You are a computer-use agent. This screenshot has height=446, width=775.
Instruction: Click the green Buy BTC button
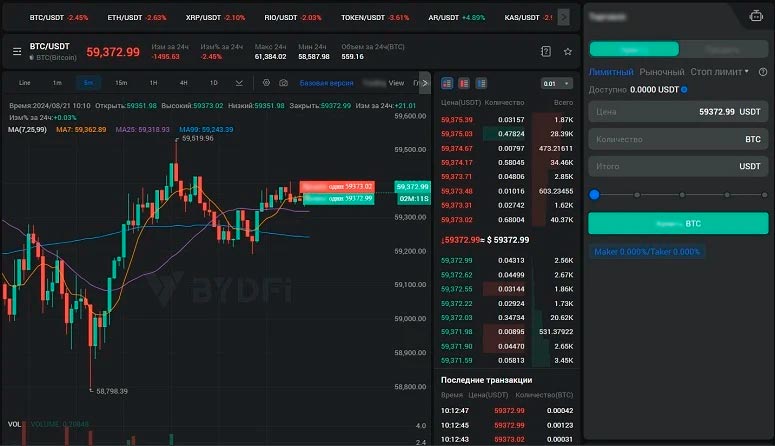pyautogui.click(x=678, y=223)
